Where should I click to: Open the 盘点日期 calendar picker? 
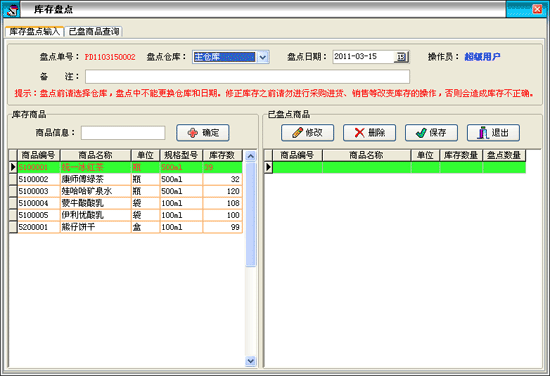(401, 57)
